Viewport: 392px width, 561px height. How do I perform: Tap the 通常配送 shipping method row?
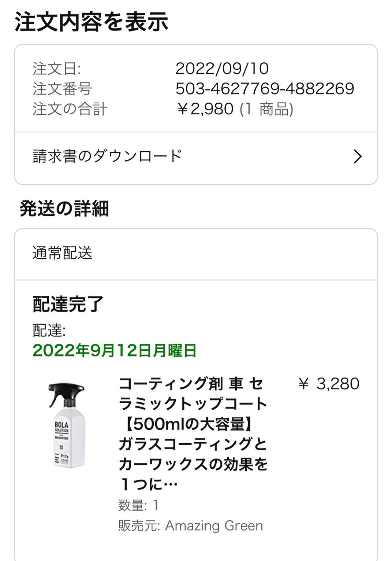pyautogui.click(x=196, y=254)
